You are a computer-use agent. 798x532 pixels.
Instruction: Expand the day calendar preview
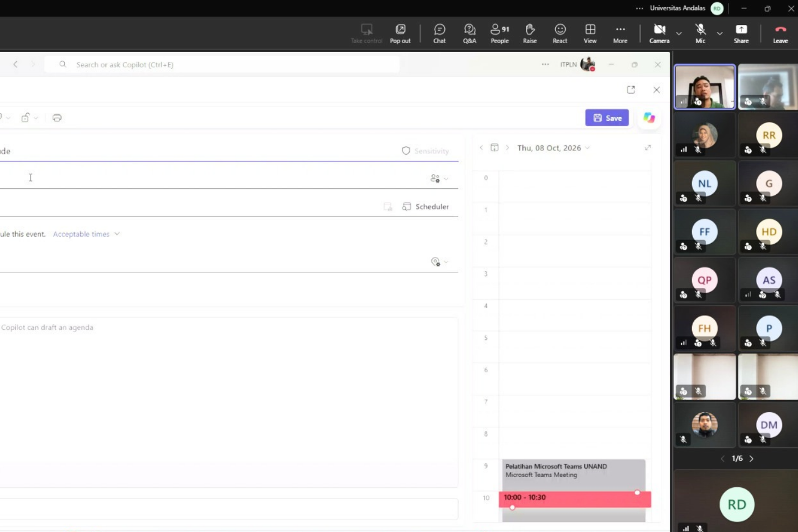coord(647,148)
